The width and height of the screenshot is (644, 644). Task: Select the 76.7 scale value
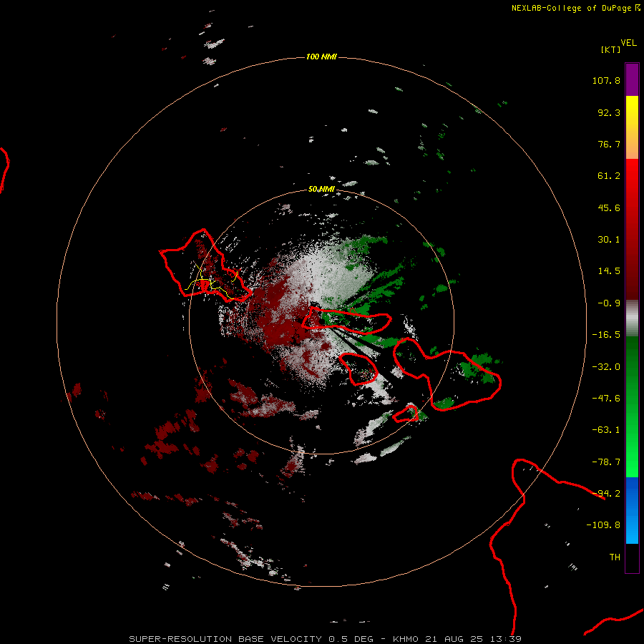[609, 144]
